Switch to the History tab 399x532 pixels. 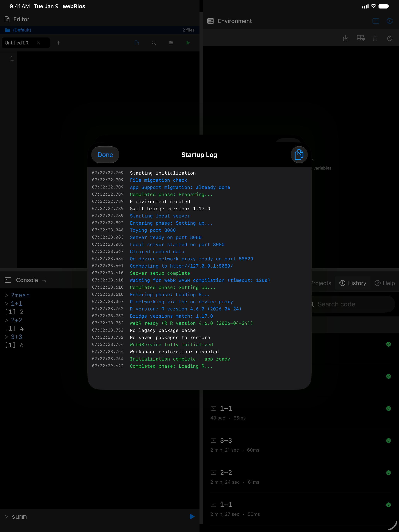tap(353, 283)
